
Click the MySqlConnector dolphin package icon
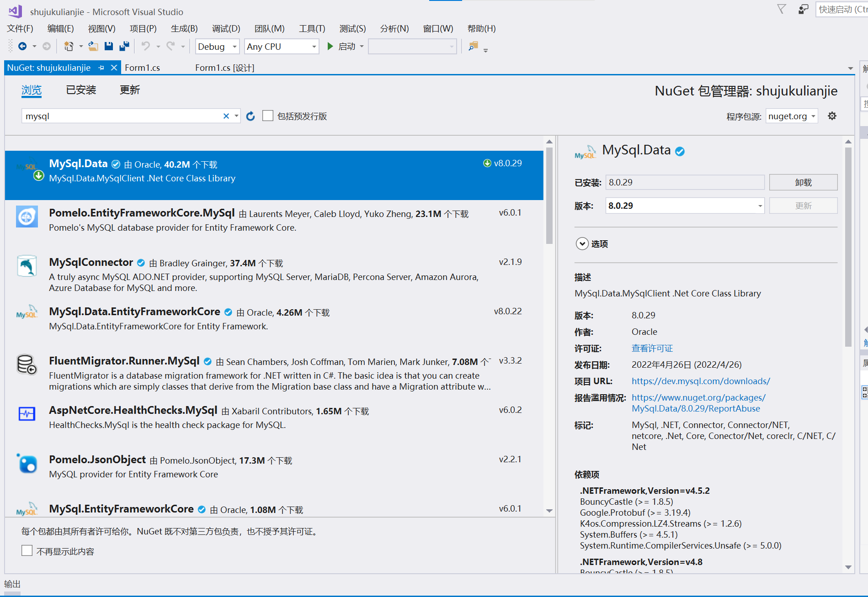coord(27,266)
